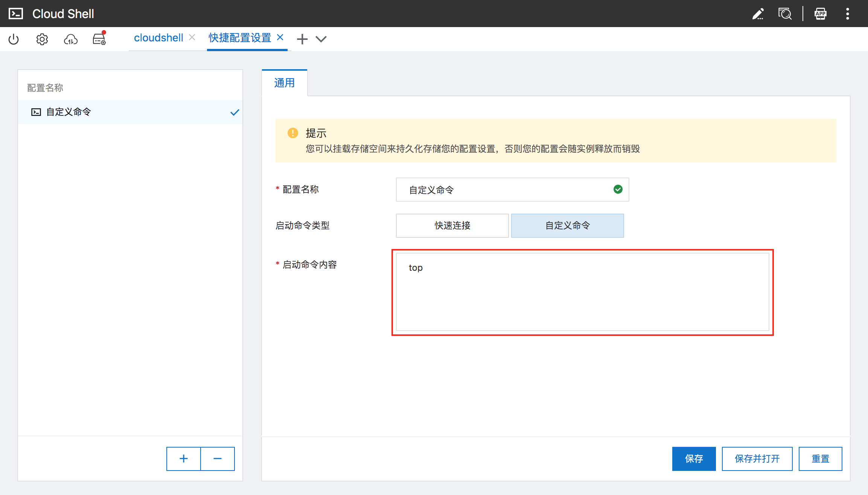This screenshot has height=495, width=868.
Task: Open the storage mount icon with red dot
Action: [x=100, y=38]
